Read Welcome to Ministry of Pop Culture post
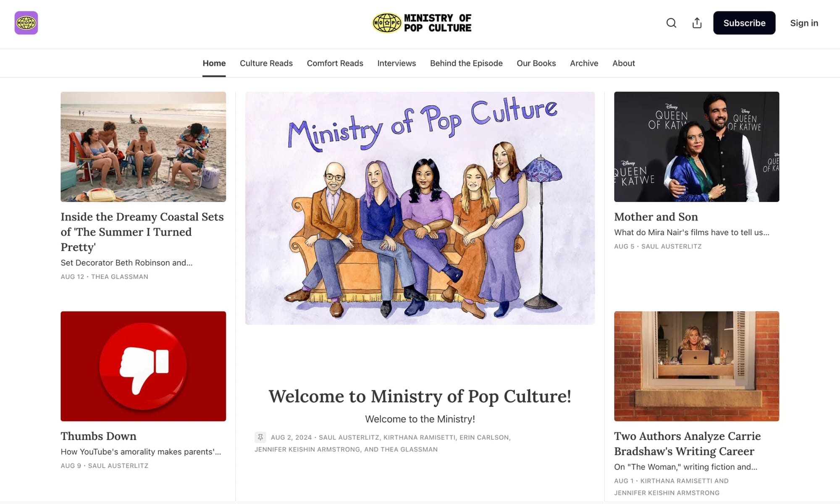Image resolution: width=840 pixels, height=504 pixels. 420,396
